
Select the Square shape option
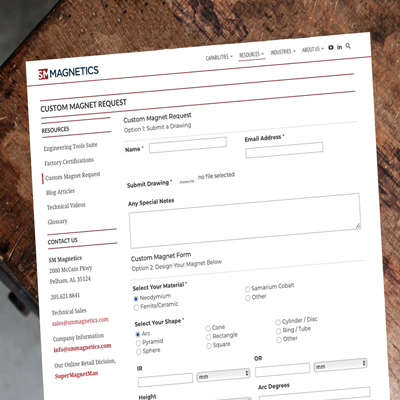209,346
